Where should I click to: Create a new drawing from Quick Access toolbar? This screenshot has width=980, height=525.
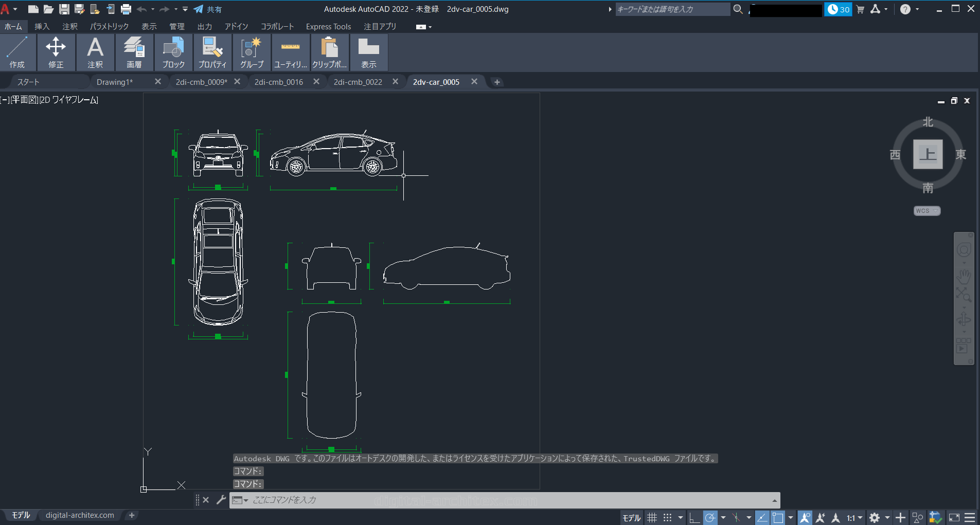[x=33, y=9]
